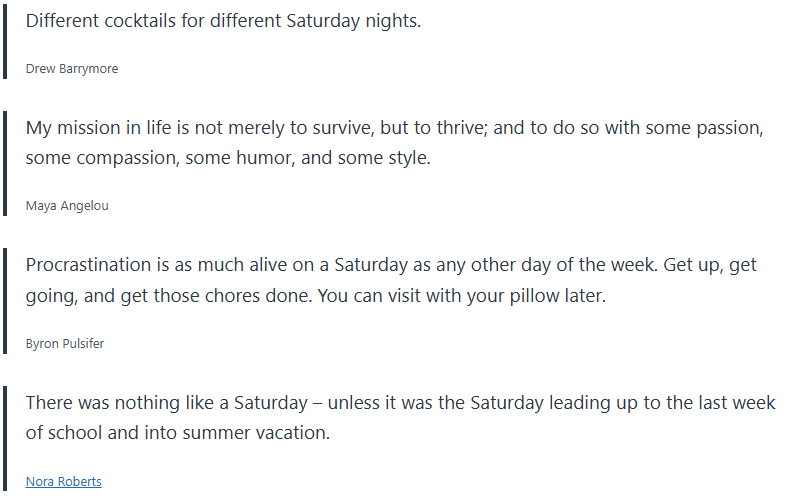Open the Nora Roberts author link
This screenshot has height=498, width=805.
pos(63,481)
